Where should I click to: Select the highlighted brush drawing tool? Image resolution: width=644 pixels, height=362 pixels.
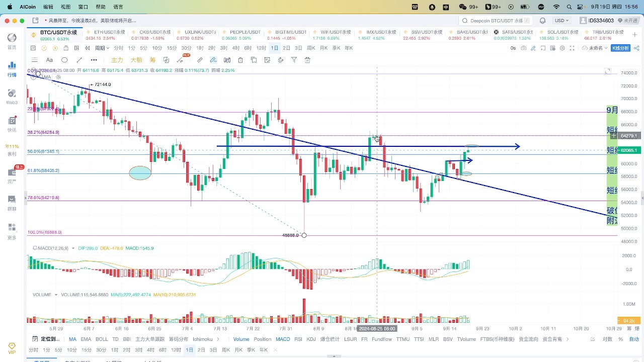tap(213, 60)
